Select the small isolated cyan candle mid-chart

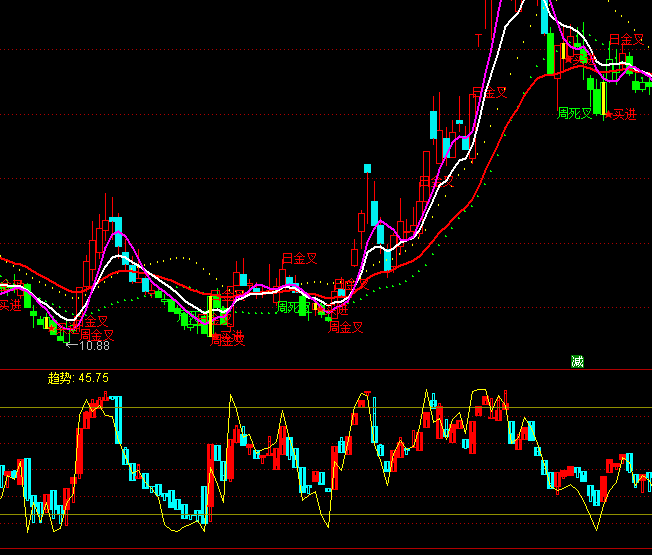tap(367, 168)
